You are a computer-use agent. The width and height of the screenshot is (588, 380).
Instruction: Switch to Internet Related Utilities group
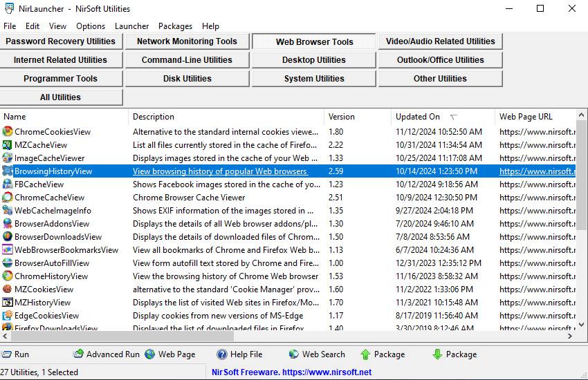tap(61, 60)
